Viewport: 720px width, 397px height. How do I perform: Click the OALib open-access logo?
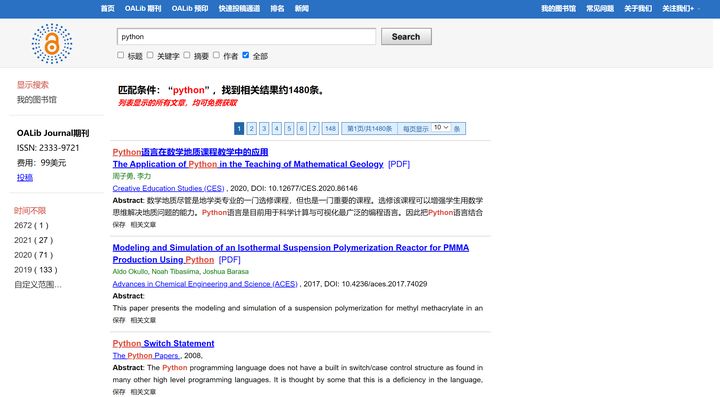point(52,44)
